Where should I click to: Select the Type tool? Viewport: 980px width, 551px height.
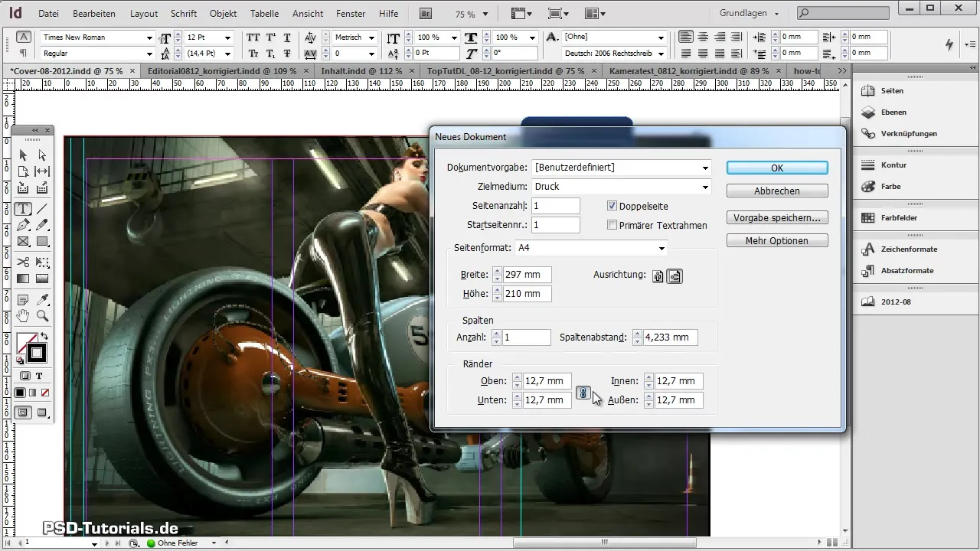click(23, 208)
